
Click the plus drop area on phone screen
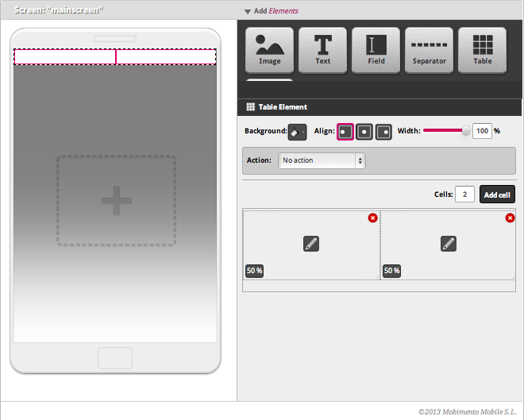(116, 201)
